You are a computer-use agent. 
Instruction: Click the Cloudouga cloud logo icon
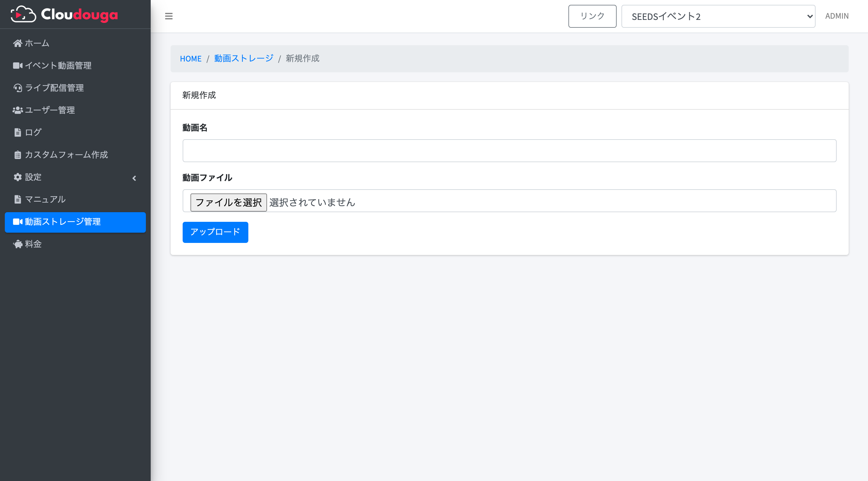pos(23,14)
